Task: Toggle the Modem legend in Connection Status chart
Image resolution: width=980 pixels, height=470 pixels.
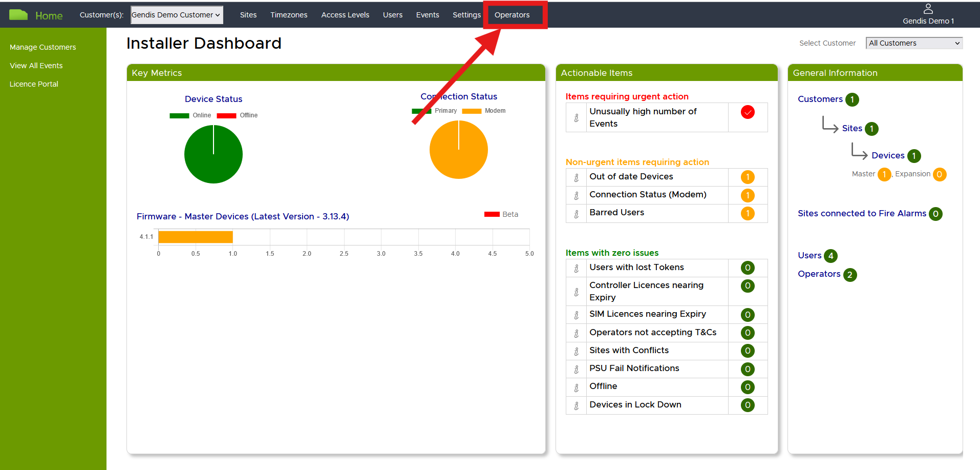Action: (x=483, y=111)
